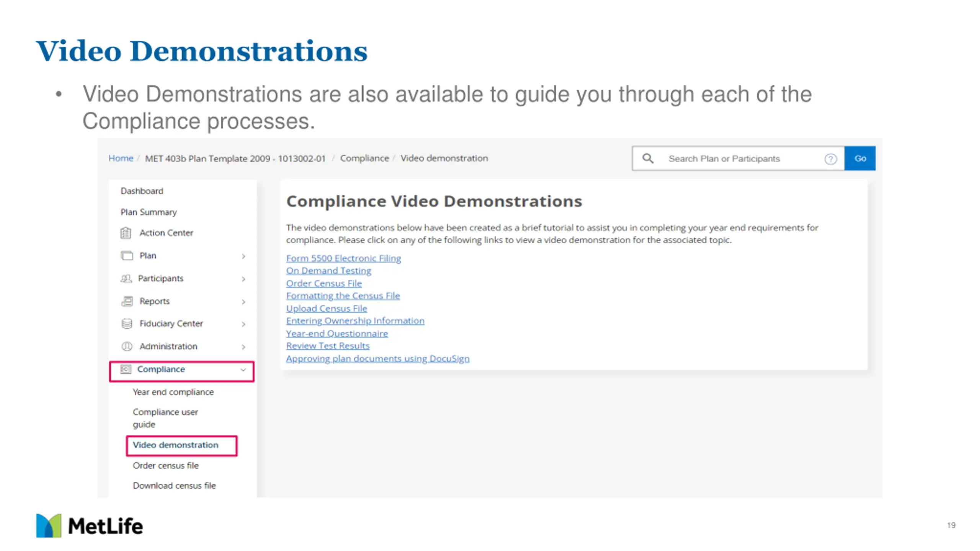980x551 pixels.
Task: Click the Participants people icon
Action: [126, 278]
